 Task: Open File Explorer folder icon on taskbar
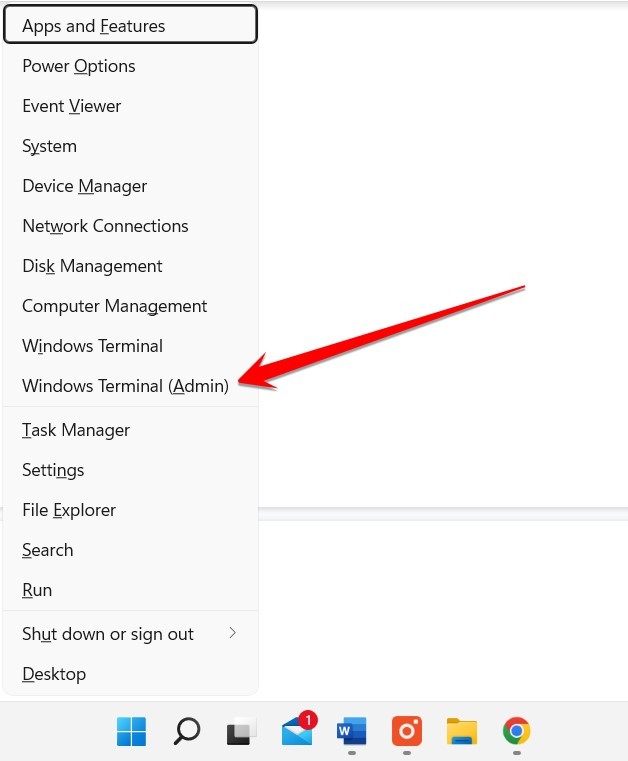462,731
